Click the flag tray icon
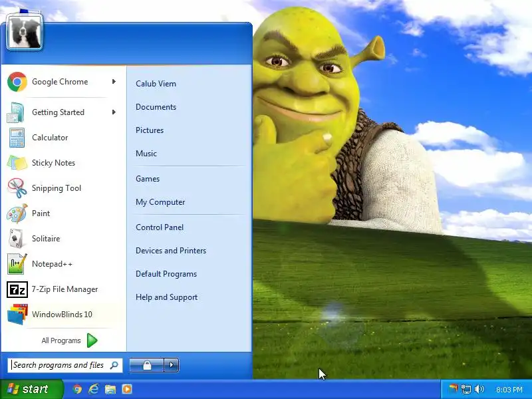Screen dimensions: 532x399 (454, 388)
